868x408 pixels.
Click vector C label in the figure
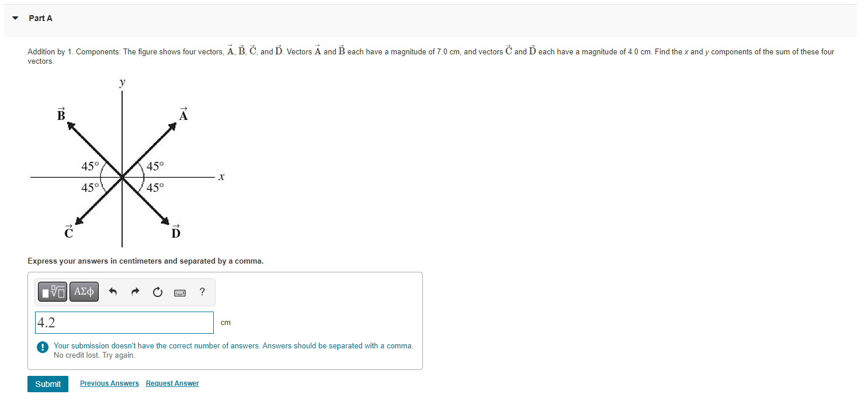(69, 232)
